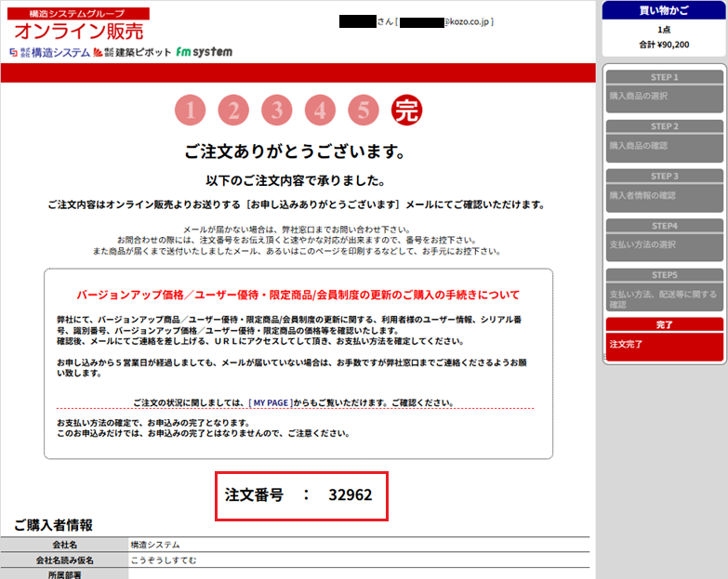Click the step 1 circle indicator
Viewport: 728px width, 579px height.
(x=190, y=112)
